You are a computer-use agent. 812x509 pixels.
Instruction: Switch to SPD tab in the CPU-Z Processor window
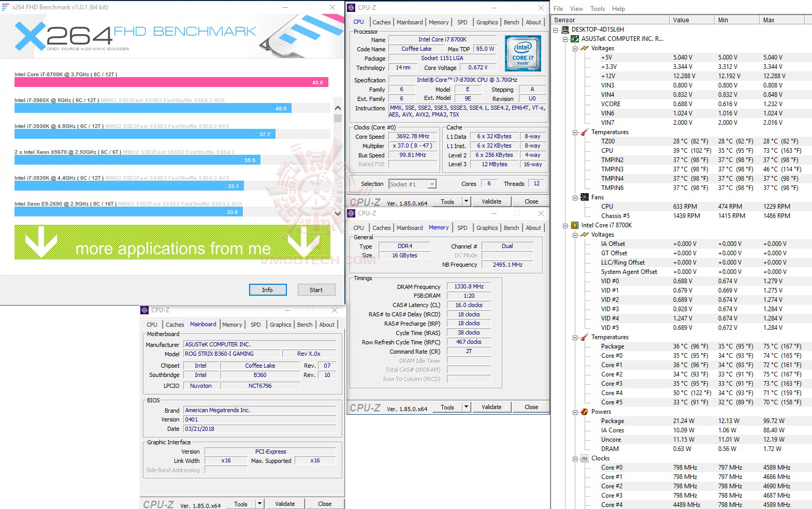(462, 22)
